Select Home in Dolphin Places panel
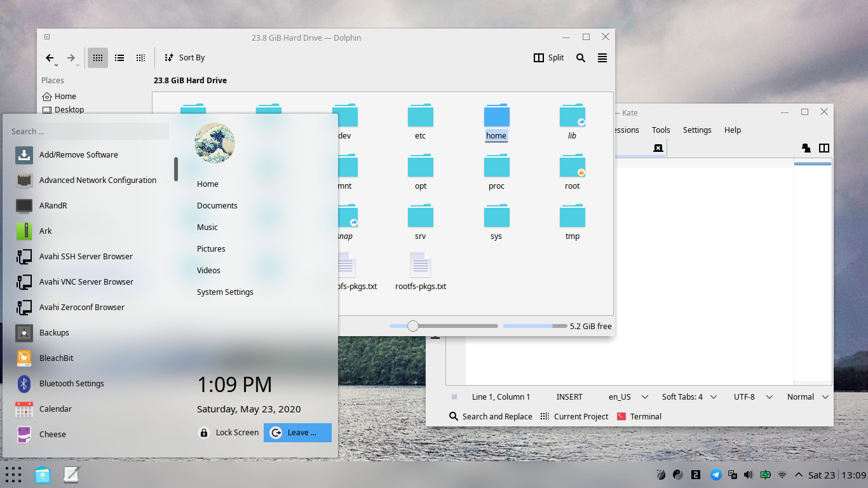The image size is (868, 488). [x=59, y=97]
